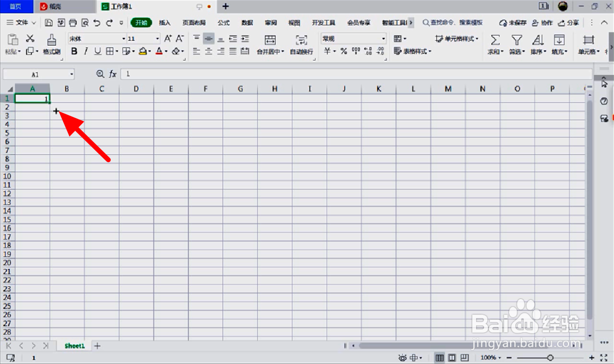The height and width of the screenshot is (364, 614).
Task: Click the formula bar input field
Action: click(356, 74)
